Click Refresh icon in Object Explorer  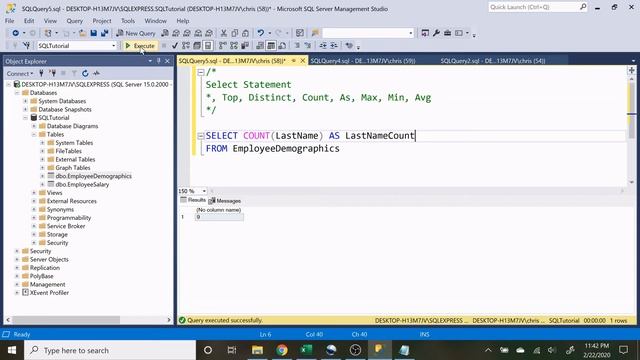pos(85,73)
